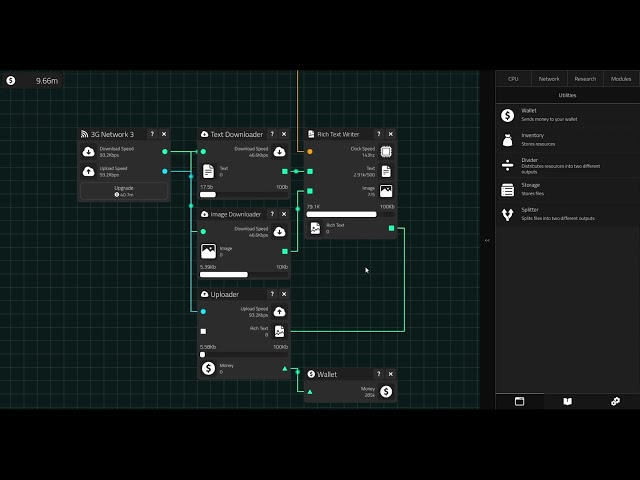The height and width of the screenshot is (480, 640).
Task: Open help for the Image Downloader node
Action: [x=272, y=214]
